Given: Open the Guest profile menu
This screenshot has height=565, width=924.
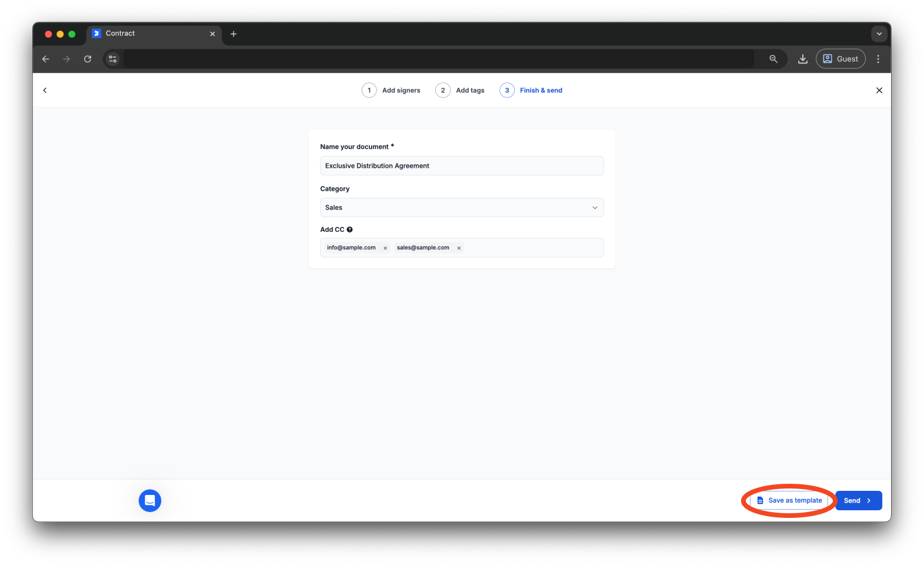Looking at the screenshot, I should point(840,59).
